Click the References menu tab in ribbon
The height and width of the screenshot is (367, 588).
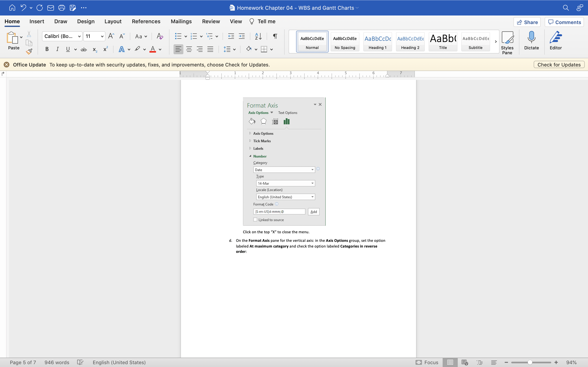146,21
